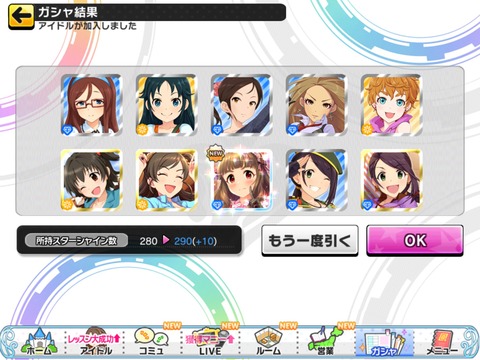Click the pink OK button

click(x=415, y=240)
